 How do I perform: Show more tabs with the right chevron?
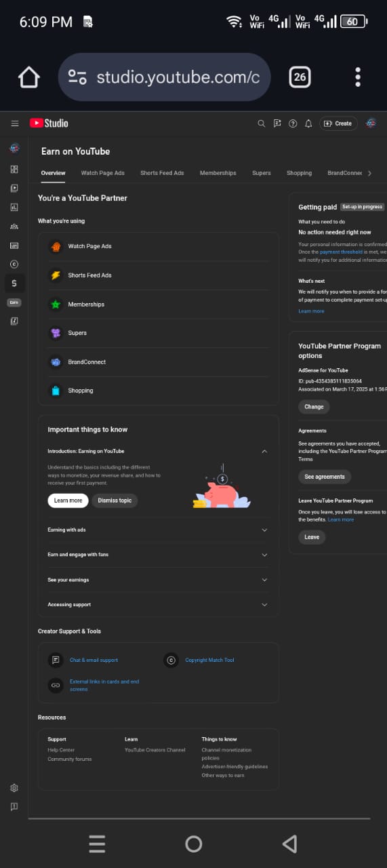[x=369, y=174]
